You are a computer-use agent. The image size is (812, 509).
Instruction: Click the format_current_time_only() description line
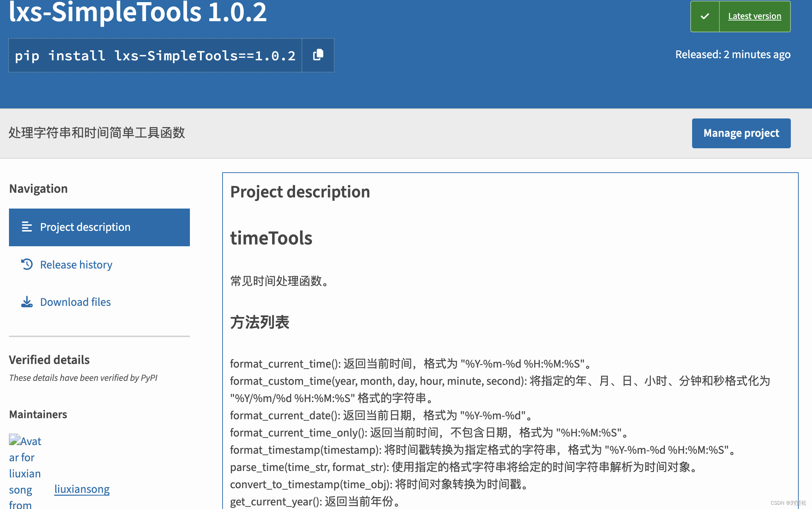click(429, 433)
